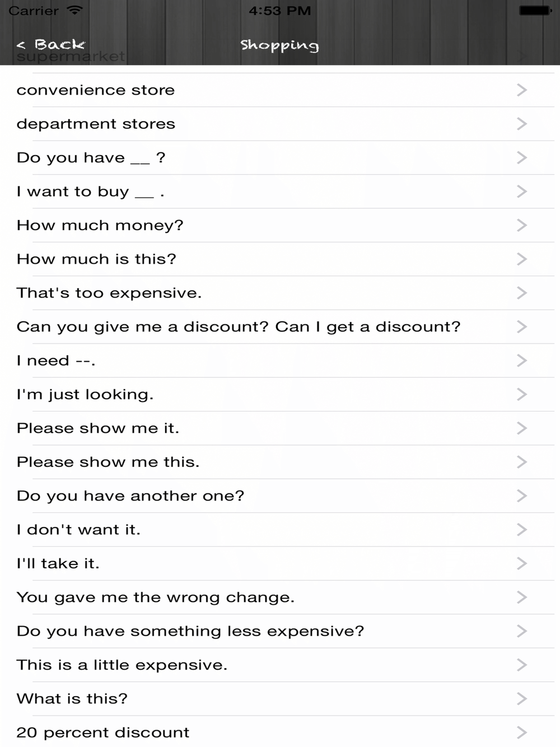
Task: Tap arrow beside 'What is this?'
Action: [522, 699]
